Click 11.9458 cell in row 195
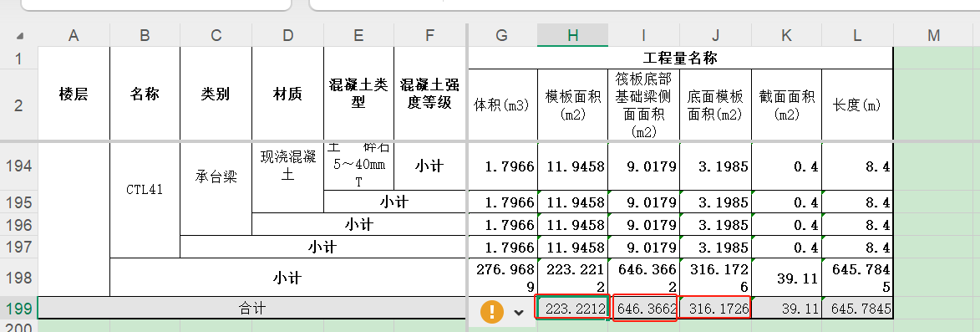Image resolution: width=980 pixels, height=332 pixels. click(x=572, y=202)
